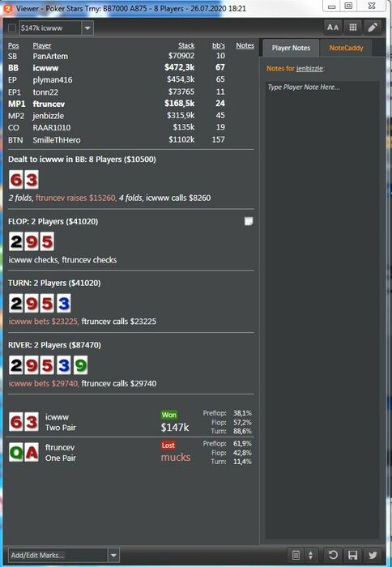392x567 pixels.
Task: Sort by the Stack column header
Action: click(186, 45)
